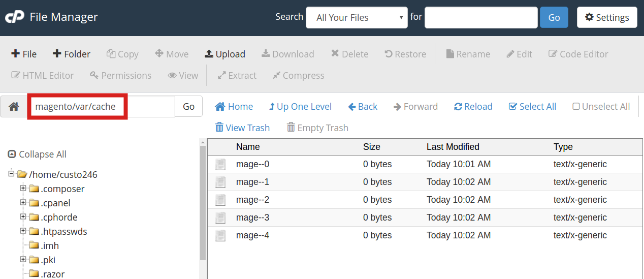
Task: Create a new file with +File
Action: [x=24, y=54]
